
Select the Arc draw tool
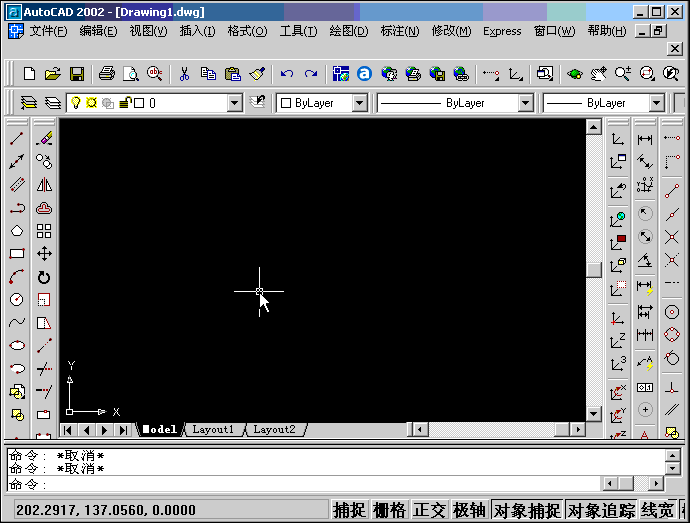tap(17, 276)
